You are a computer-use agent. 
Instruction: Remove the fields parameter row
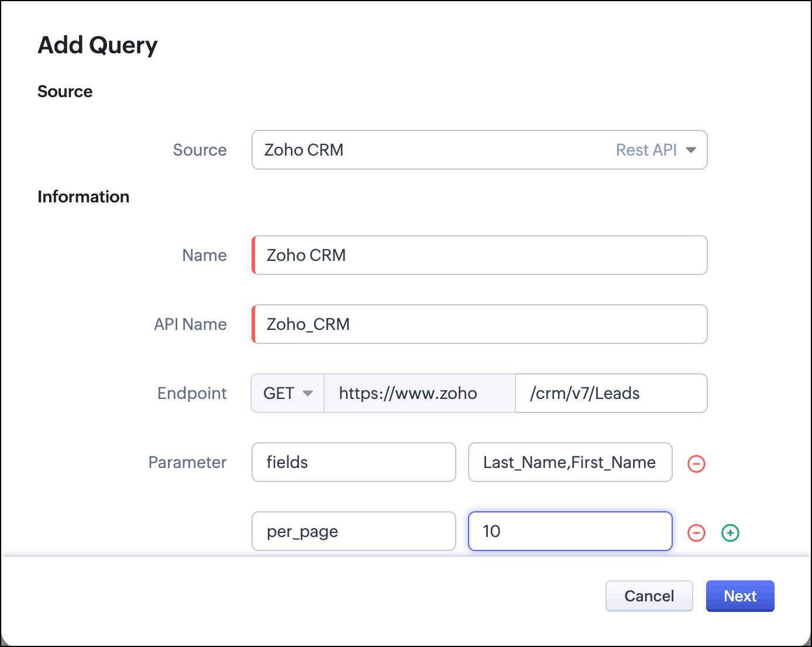tap(696, 464)
